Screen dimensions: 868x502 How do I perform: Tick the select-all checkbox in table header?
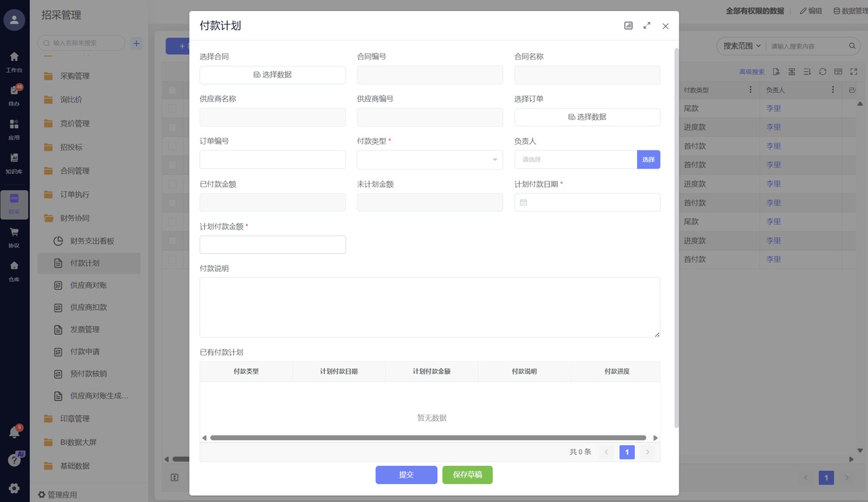[173, 90]
